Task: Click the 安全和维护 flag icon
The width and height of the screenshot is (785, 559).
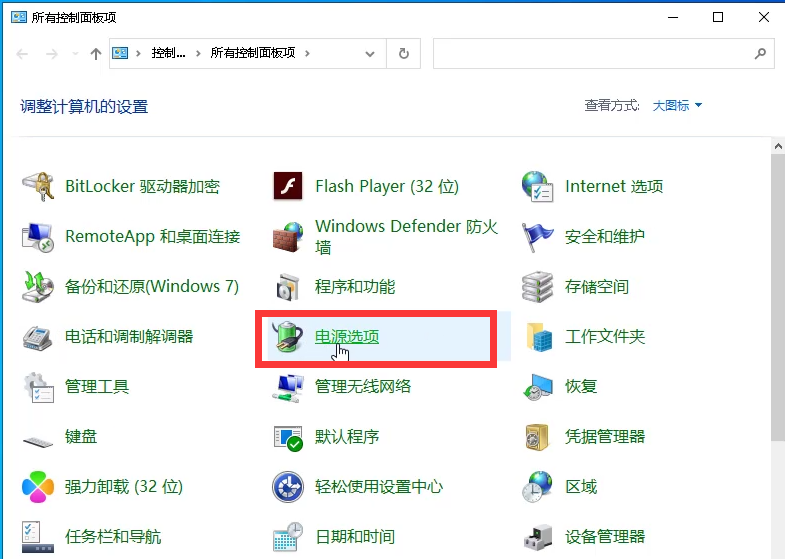Action: (538, 237)
